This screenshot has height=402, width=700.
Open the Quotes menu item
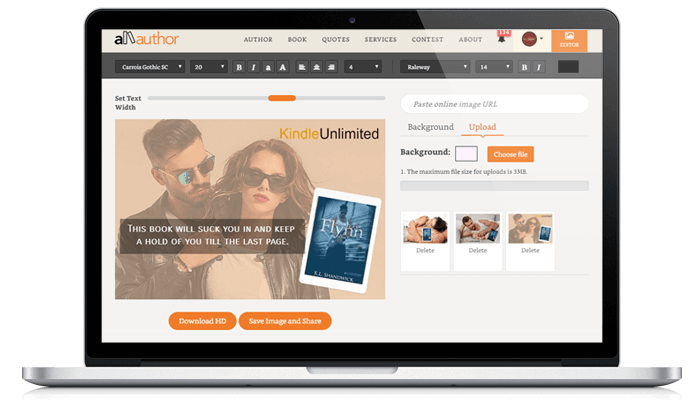(x=335, y=40)
